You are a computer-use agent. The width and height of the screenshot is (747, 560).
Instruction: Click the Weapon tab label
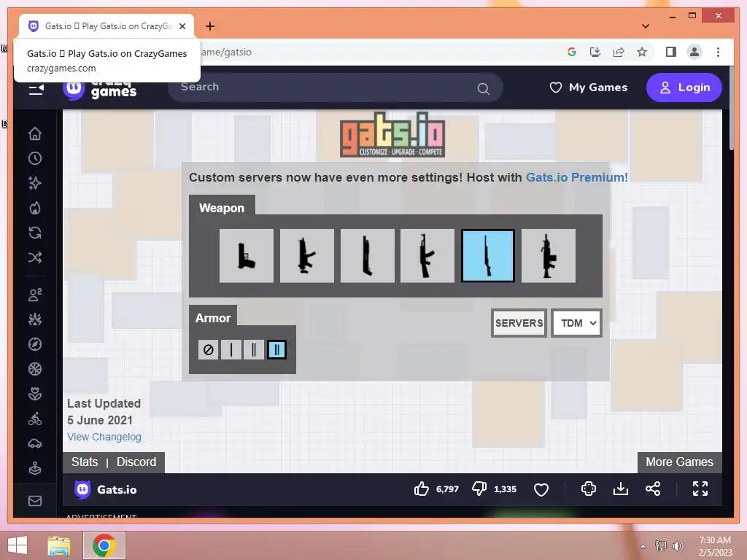coord(222,208)
